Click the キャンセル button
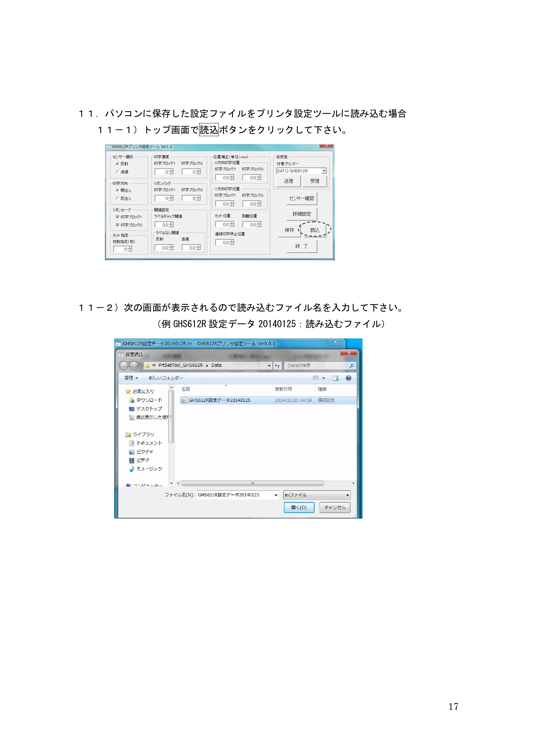The height and width of the screenshot is (756, 535). [335, 507]
